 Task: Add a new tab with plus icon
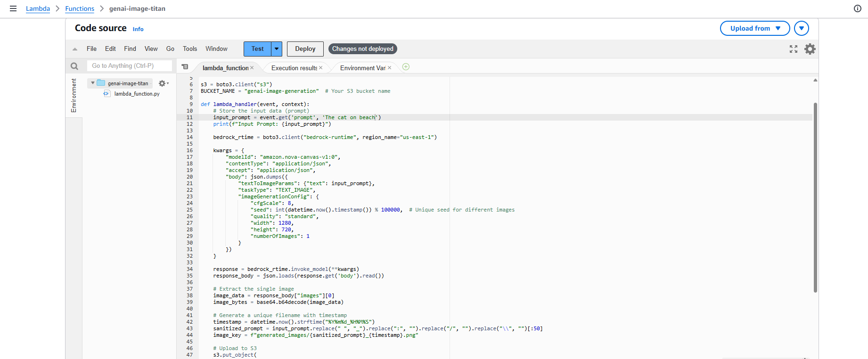(x=406, y=67)
